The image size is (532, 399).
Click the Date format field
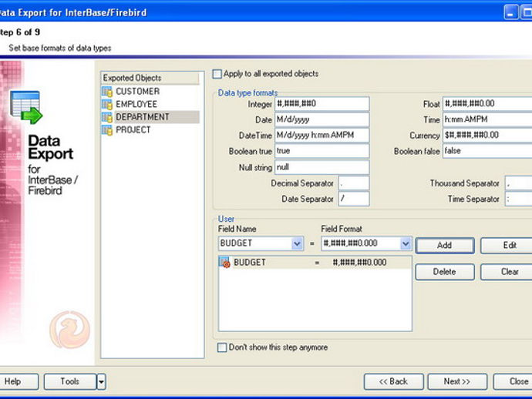(322, 119)
